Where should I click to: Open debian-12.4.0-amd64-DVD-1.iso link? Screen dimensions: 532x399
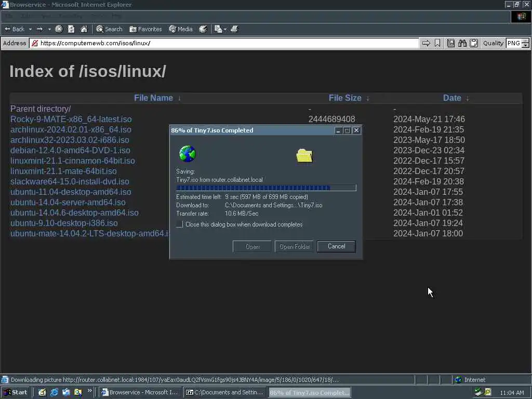[70, 150]
